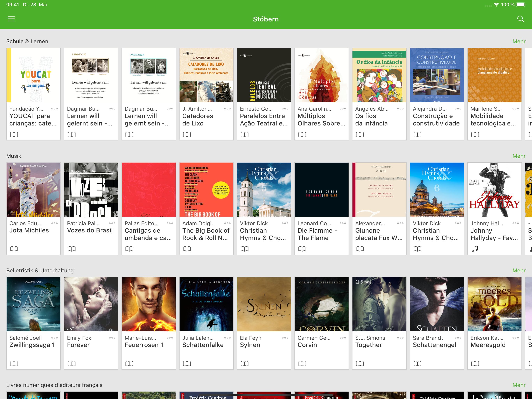Show more Belletristik & Unterhaltung titles via Mehr
532x399 pixels.
(x=519, y=270)
